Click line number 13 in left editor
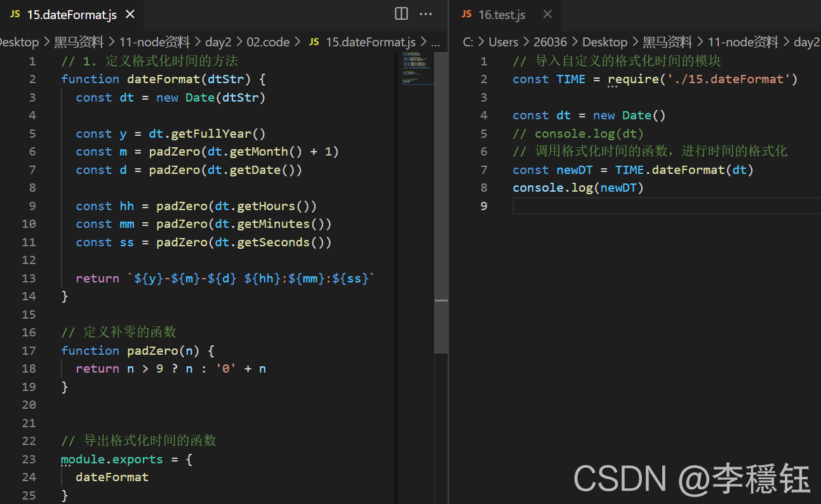 coord(29,278)
